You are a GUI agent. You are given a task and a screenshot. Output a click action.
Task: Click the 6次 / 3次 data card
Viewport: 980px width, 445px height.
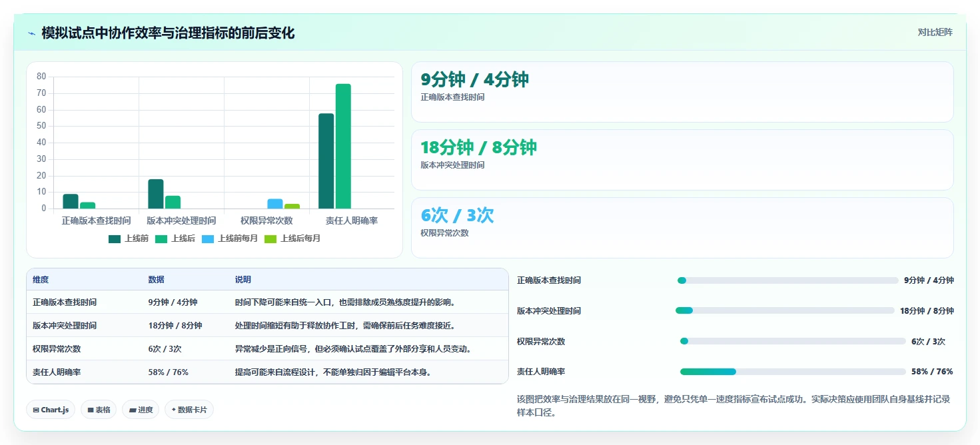[x=682, y=228]
